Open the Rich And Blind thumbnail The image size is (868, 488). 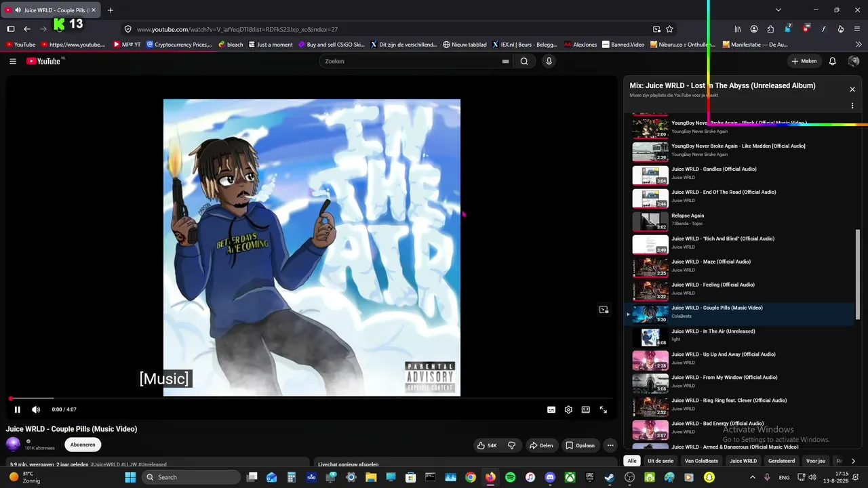point(650,245)
